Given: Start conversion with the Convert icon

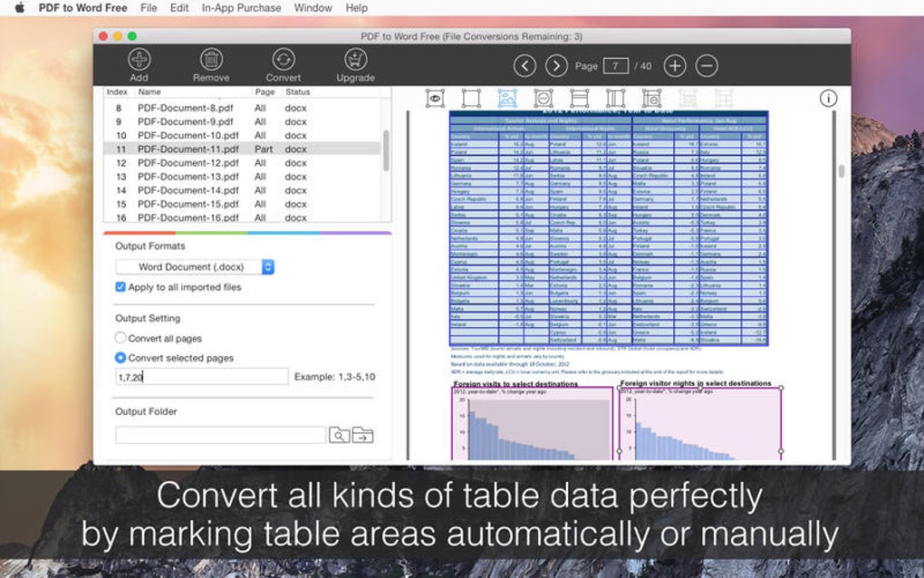Looking at the screenshot, I should click(284, 62).
